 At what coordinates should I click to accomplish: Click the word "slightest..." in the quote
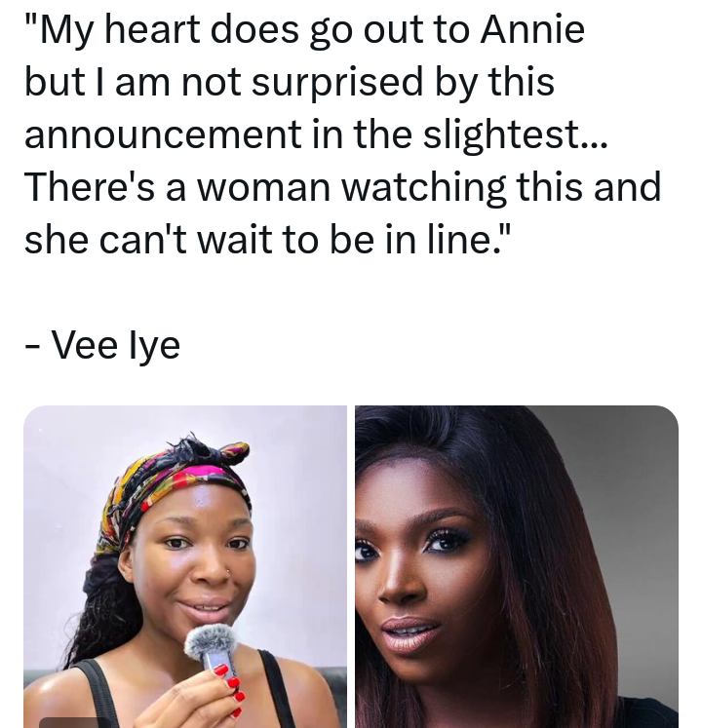[515, 134]
